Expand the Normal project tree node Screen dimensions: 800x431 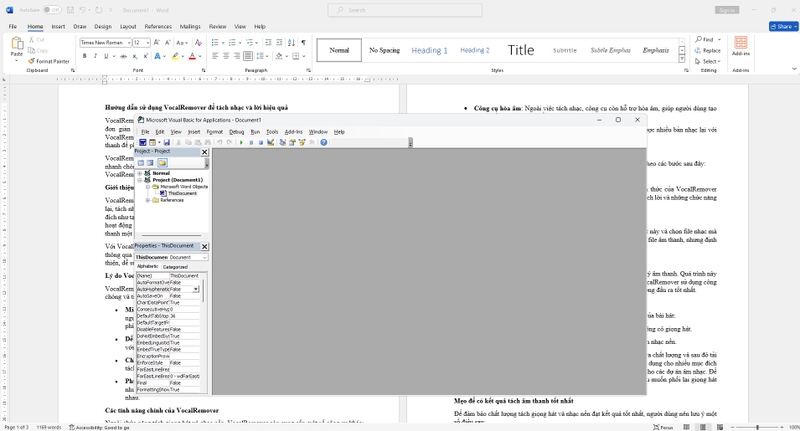tap(140, 173)
